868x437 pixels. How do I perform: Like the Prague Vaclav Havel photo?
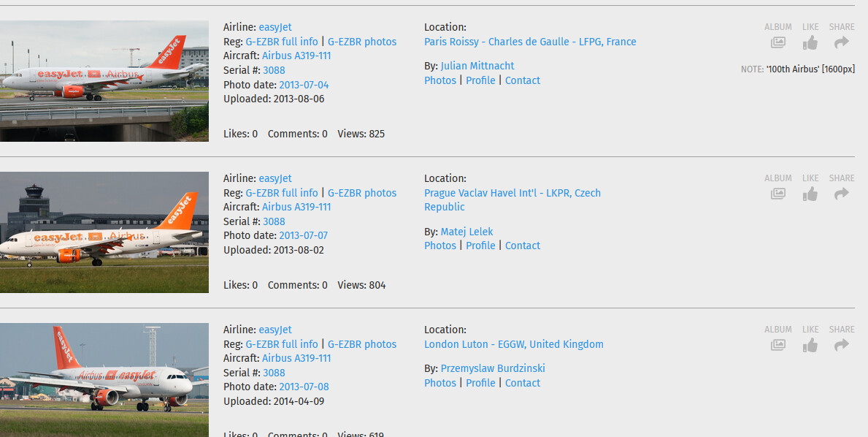click(810, 194)
